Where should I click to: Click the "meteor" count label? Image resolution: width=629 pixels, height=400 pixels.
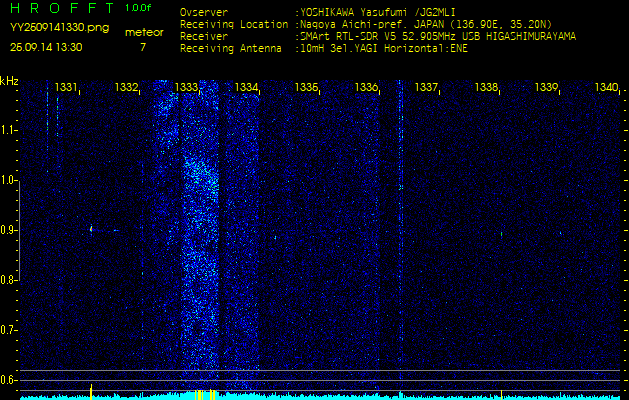point(144,33)
